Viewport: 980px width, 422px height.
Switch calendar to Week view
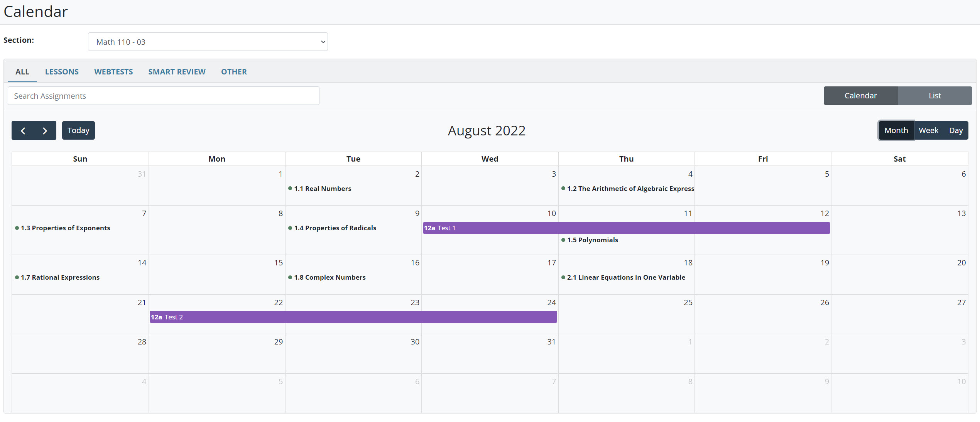coord(928,130)
